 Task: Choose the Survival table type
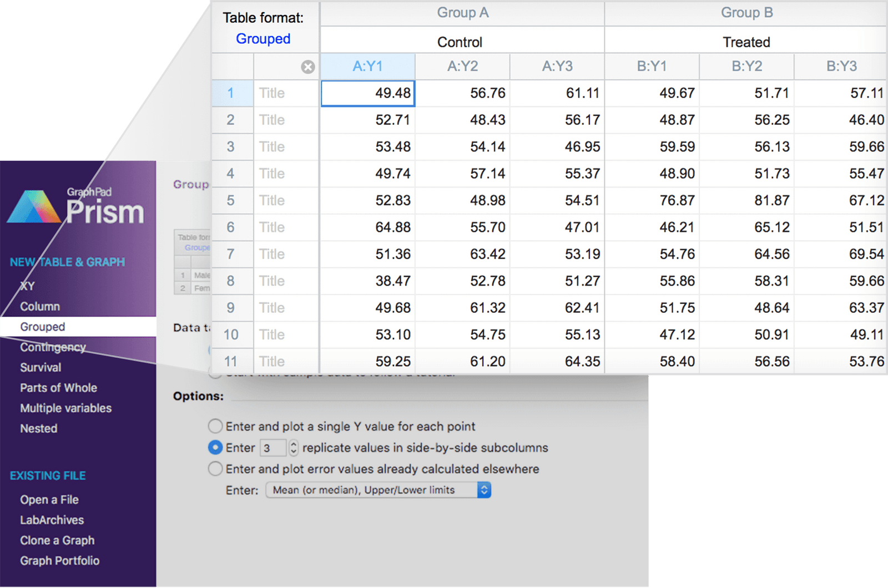click(39, 367)
